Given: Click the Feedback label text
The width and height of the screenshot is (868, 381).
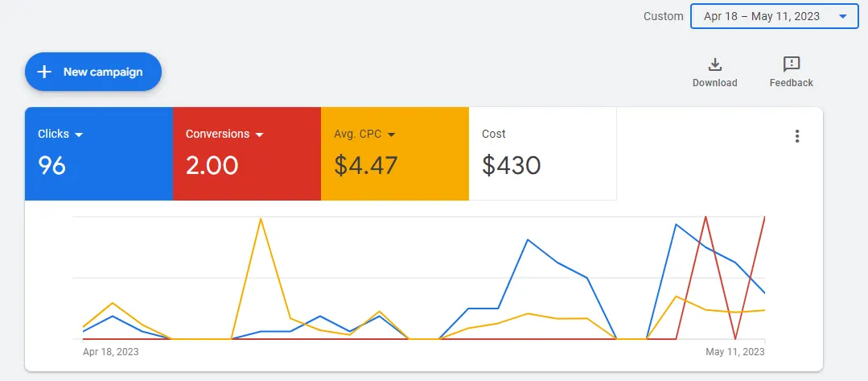Looking at the screenshot, I should tap(791, 83).
